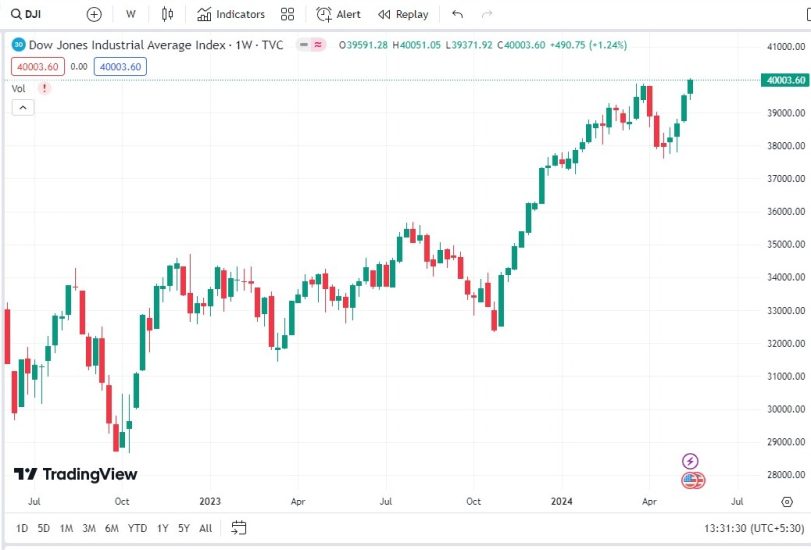Screen dimensions: 811x550
Task: Show All available data range
Action: click(205, 528)
